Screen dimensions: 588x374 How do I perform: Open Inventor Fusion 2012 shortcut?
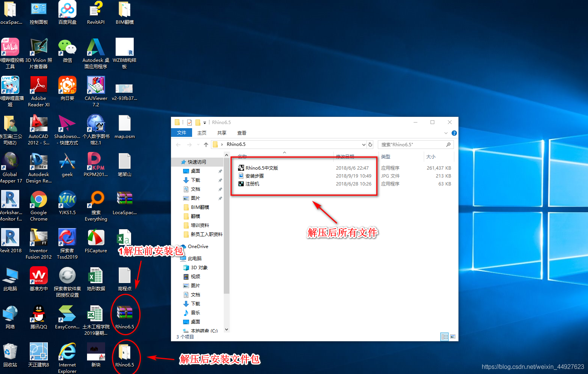[39, 244]
